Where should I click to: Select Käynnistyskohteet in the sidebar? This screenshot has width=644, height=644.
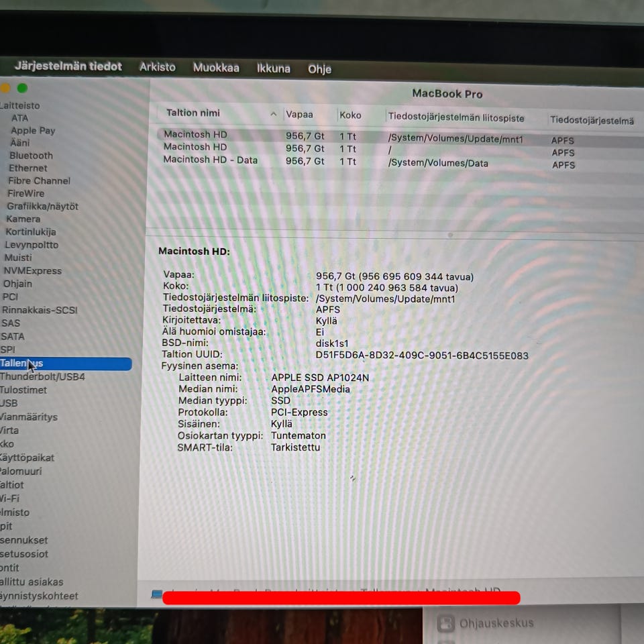39,596
